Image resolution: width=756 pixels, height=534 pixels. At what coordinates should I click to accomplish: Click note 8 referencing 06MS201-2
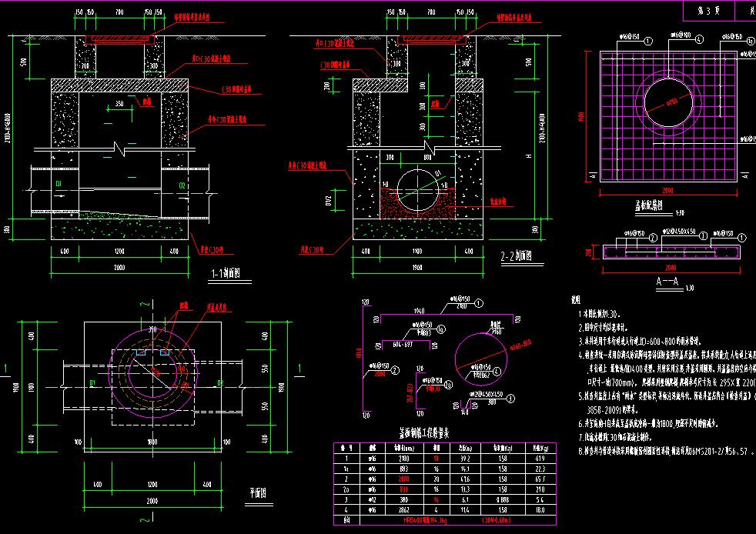666,452
